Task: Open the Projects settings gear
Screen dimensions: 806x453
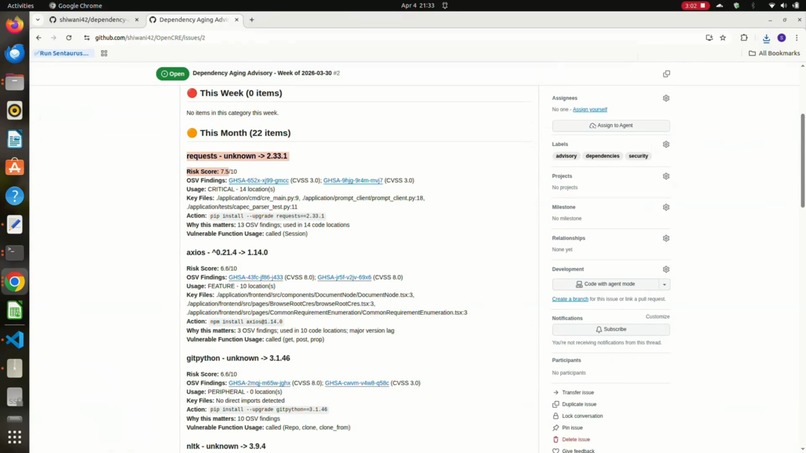Action: 666,176
